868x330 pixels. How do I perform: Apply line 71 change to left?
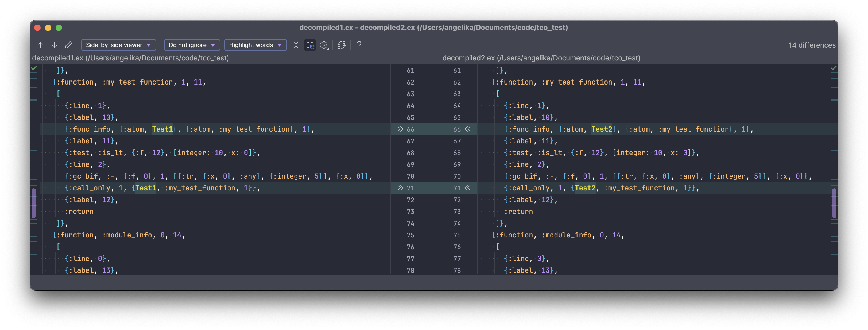click(x=468, y=188)
